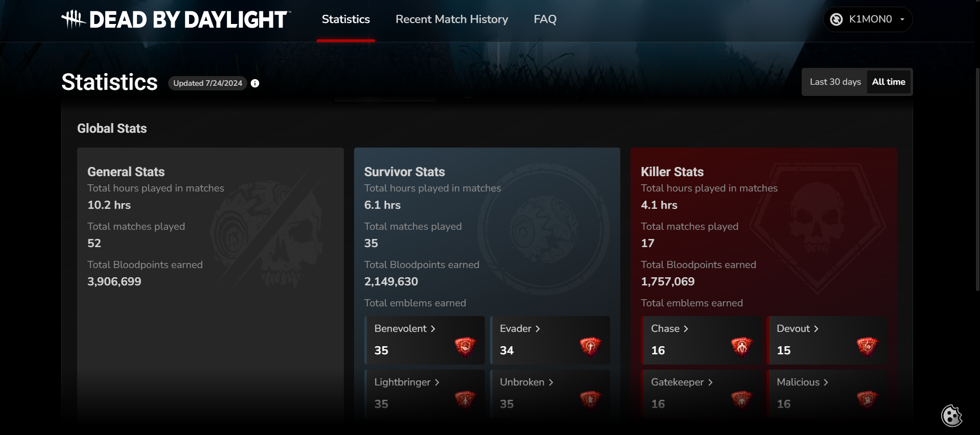
Task: Select the All time range
Action: (x=889, y=82)
